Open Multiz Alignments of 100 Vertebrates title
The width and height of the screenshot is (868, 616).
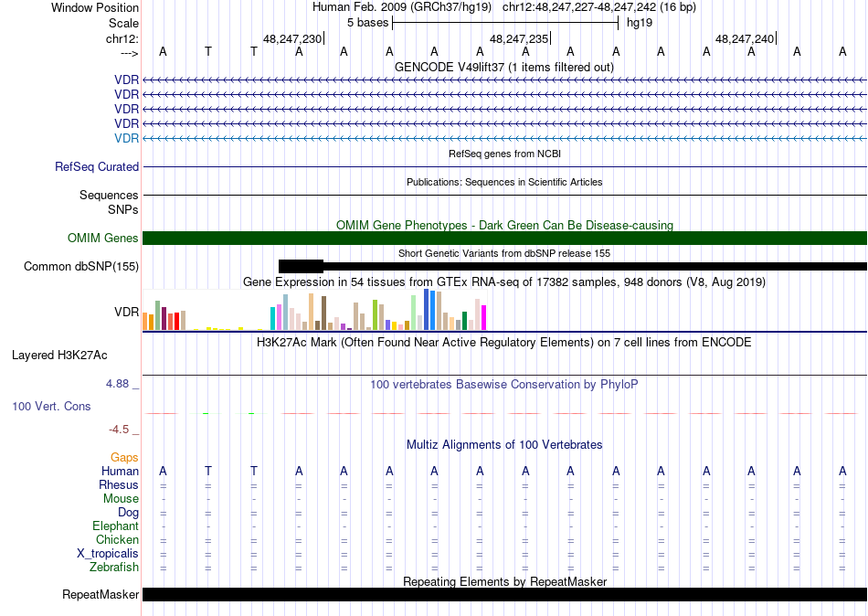[x=504, y=445]
